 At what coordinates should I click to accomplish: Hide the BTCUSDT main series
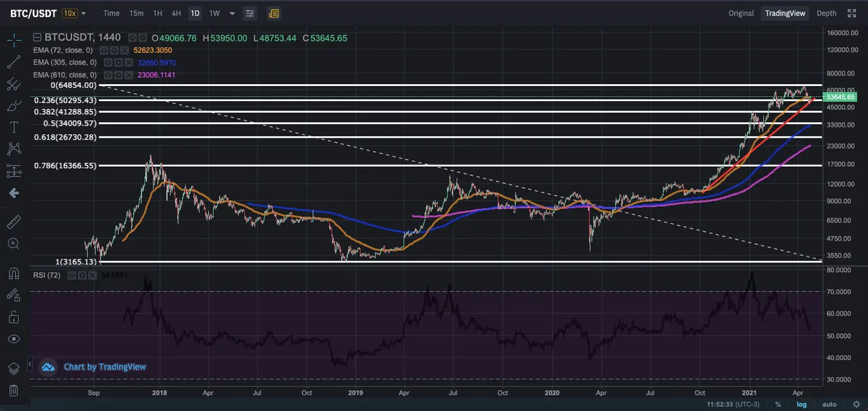point(133,38)
